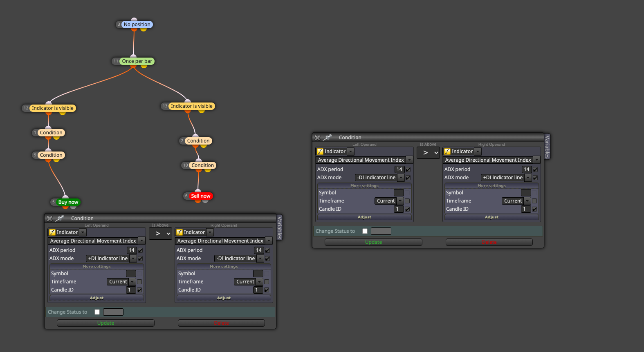Open comparison operator dropdown in right panel
This screenshot has height=352, width=644.
tap(428, 153)
